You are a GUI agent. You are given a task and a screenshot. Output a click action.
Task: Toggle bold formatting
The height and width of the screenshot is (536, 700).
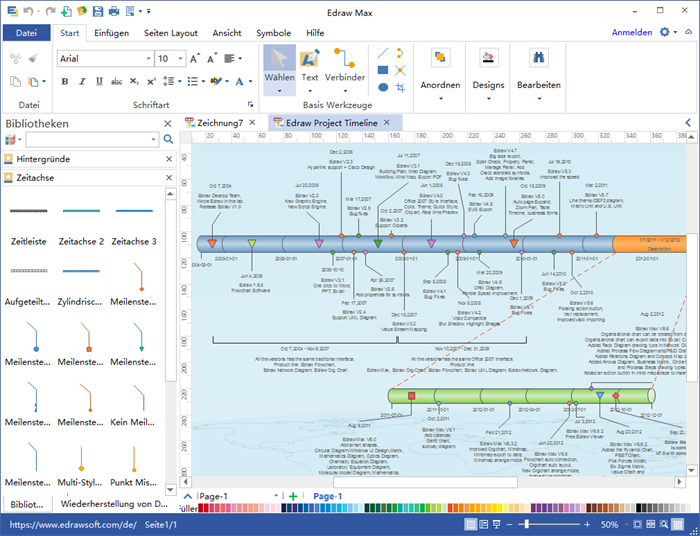tap(65, 81)
